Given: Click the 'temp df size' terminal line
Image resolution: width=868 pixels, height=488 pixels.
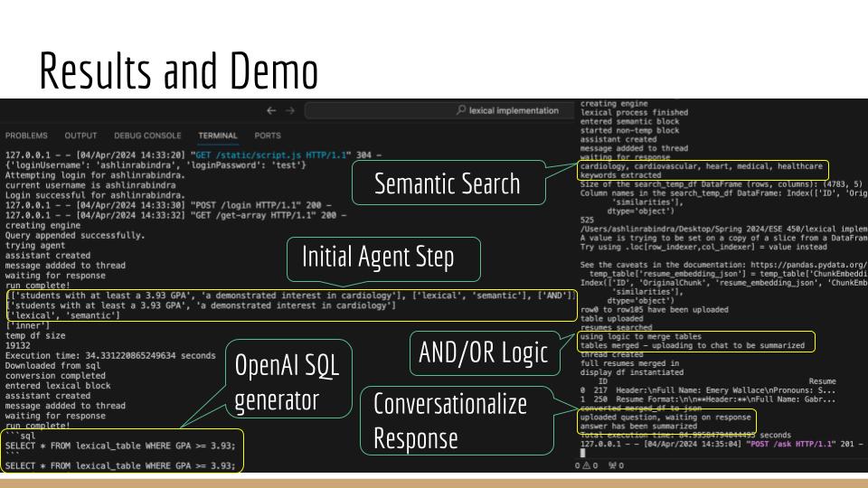Looking at the screenshot, I should pyautogui.click(x=35, y=335).
